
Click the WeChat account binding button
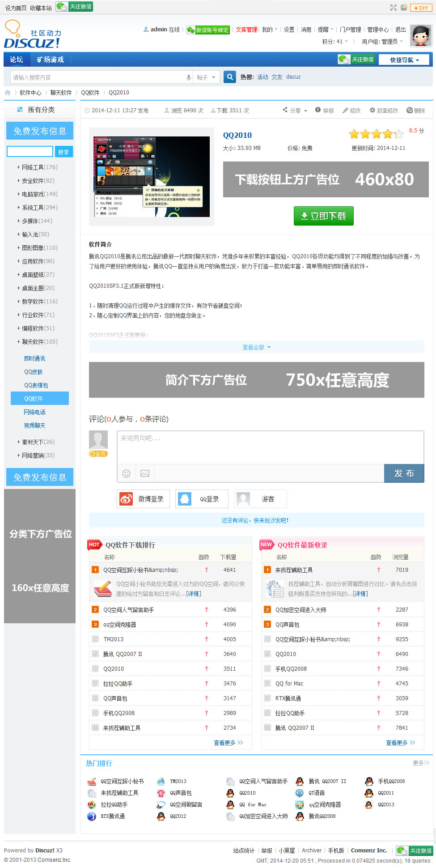[208, 30]
